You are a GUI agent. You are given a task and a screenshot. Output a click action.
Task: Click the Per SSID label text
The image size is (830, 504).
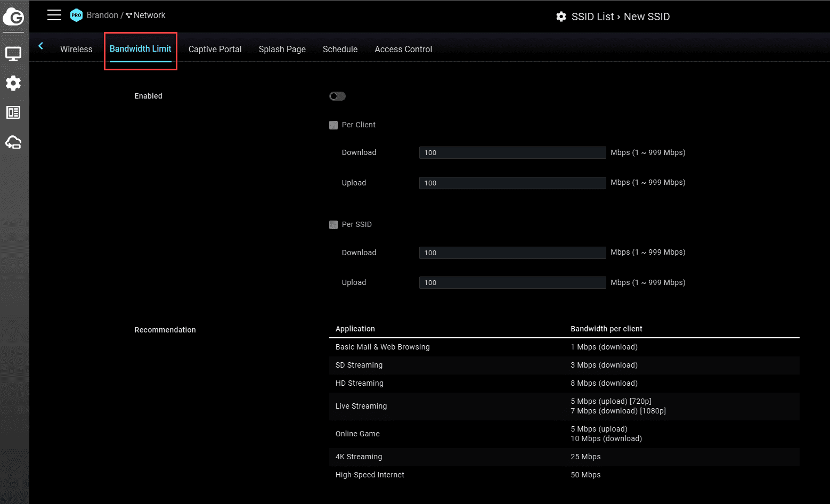[357, 224]
